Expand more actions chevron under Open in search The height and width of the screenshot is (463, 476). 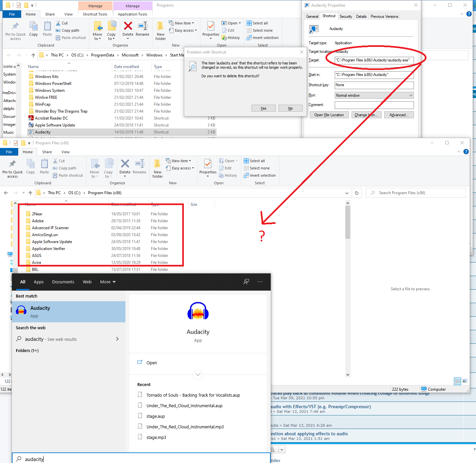tap(198, 374)
